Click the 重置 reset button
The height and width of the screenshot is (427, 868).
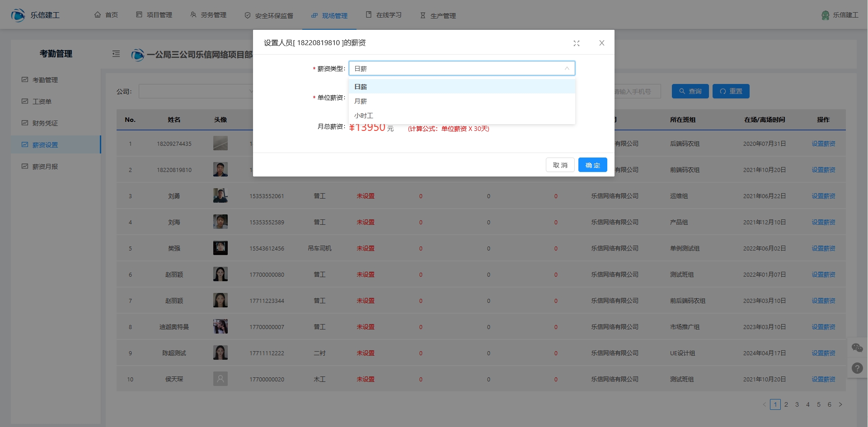[731, 91]
